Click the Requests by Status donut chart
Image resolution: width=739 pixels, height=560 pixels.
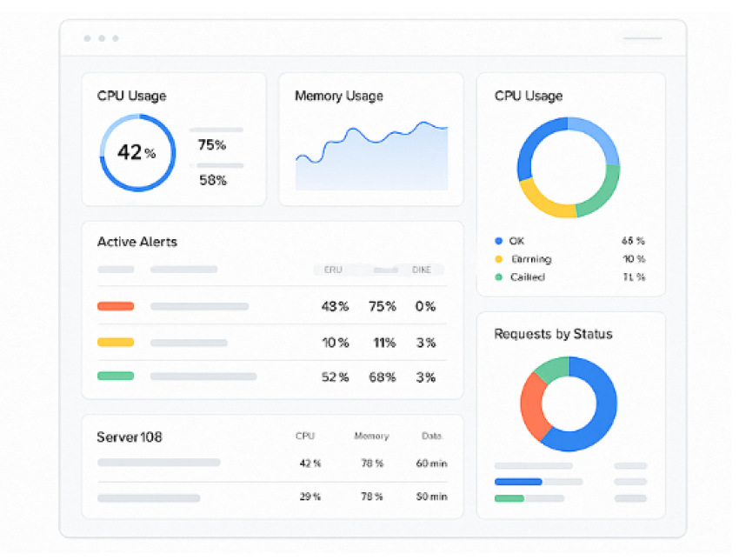coord(569,403)
